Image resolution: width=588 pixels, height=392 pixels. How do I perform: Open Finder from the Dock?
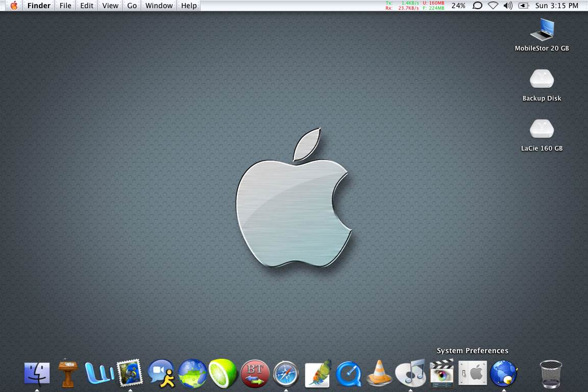(x=37, y=373)
